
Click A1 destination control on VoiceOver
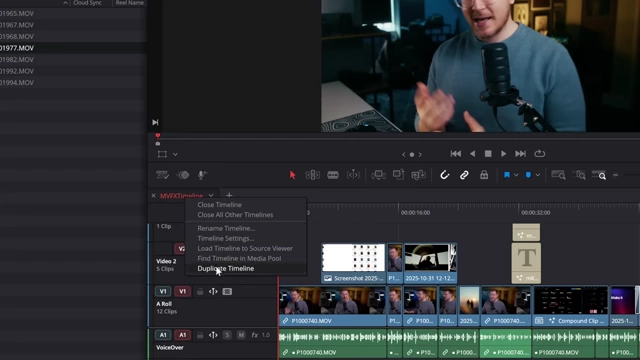coord(163,335)
